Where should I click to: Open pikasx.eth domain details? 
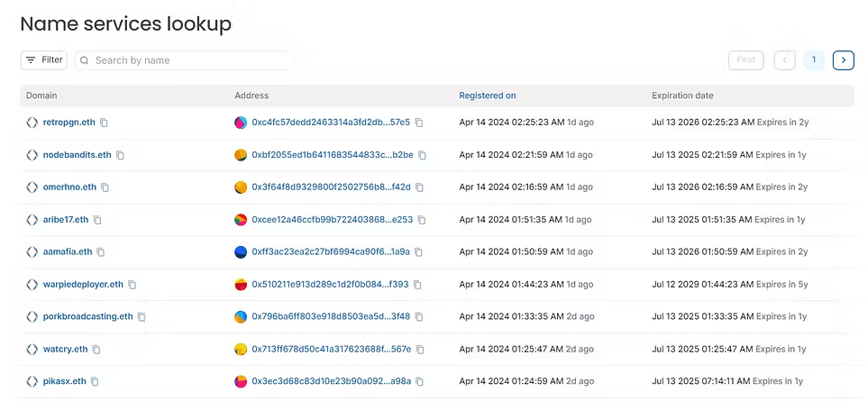[64, 382]
